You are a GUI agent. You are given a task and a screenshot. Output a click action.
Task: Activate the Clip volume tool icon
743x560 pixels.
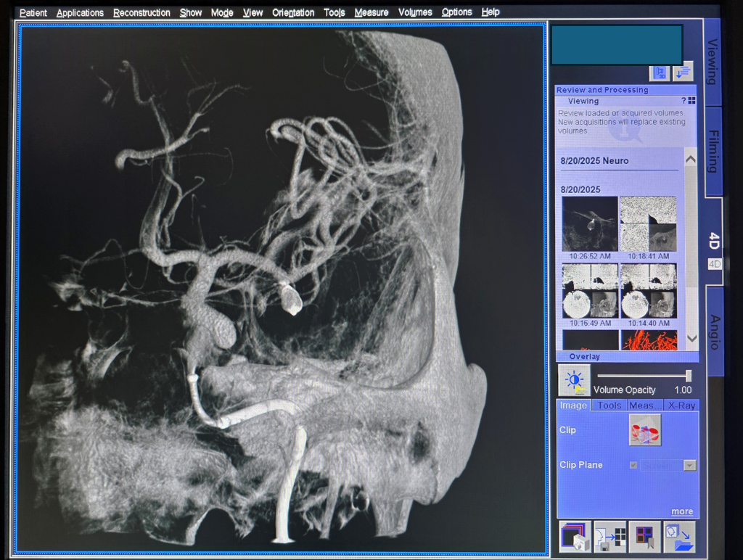pyautogui.click(x=645, y=431)
